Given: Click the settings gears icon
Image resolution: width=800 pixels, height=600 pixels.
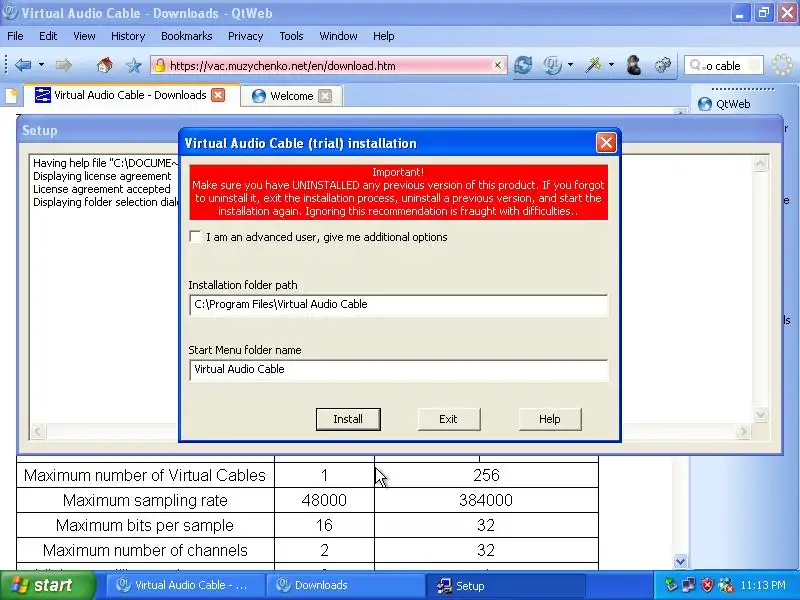Looking at the screenshot, I should [663, 65].
